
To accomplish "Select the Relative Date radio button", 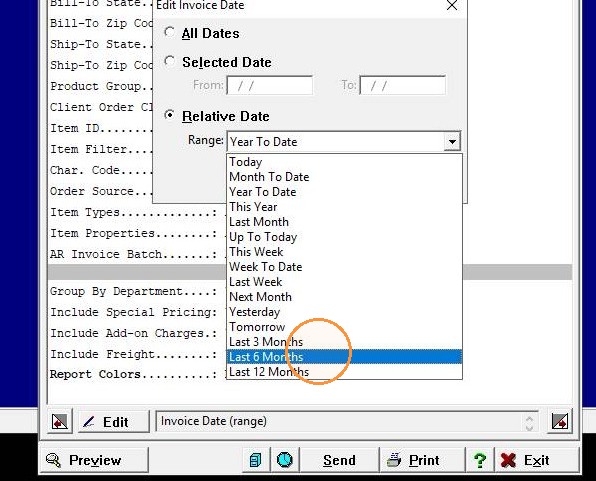I will tap(170, 115).
